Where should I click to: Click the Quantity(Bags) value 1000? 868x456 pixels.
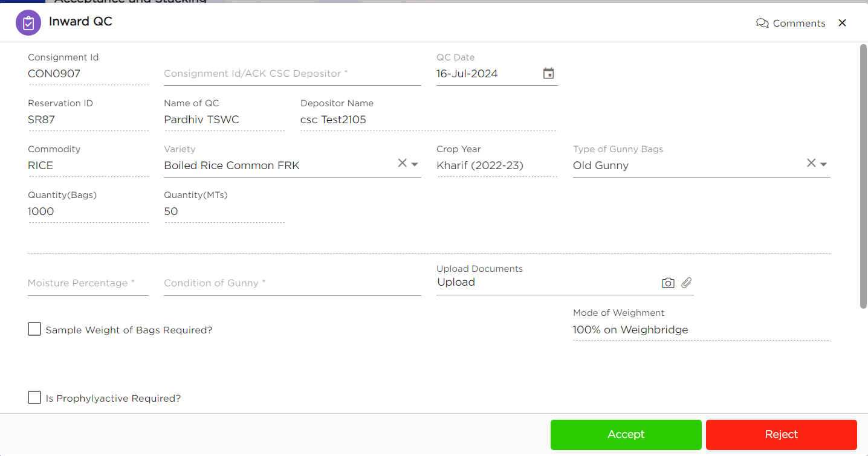point(41,211)
